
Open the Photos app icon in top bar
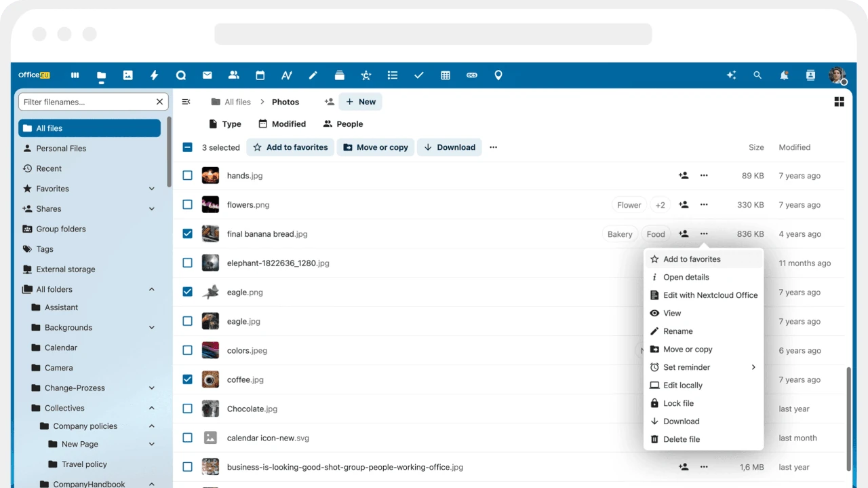(x=127, y=75)
